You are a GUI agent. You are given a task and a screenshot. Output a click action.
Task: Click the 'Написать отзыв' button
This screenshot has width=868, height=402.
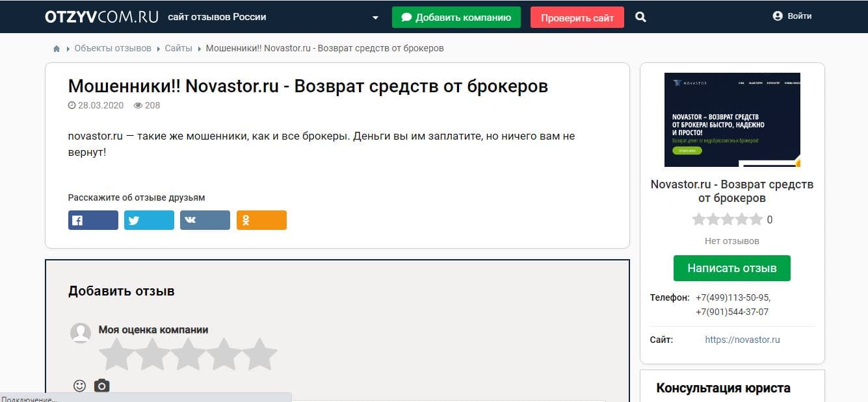pyautogui.click(x=731, y=268)
